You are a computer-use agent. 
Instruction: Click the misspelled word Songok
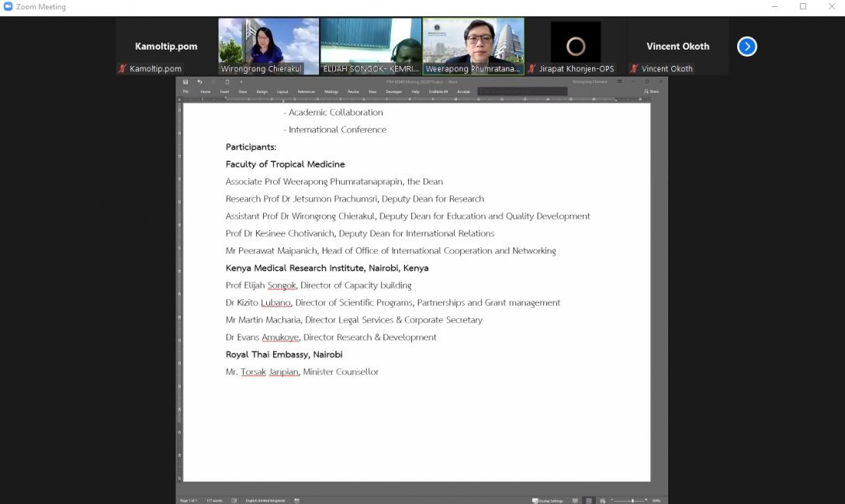[x=282, y=285]
